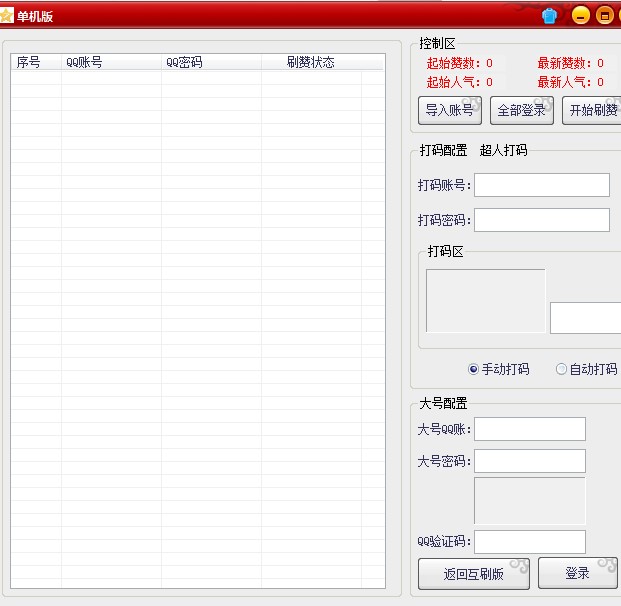Click the 刷赞状态 column header
The height and width of the screenshot is (606, 621).
click(311, 62)
